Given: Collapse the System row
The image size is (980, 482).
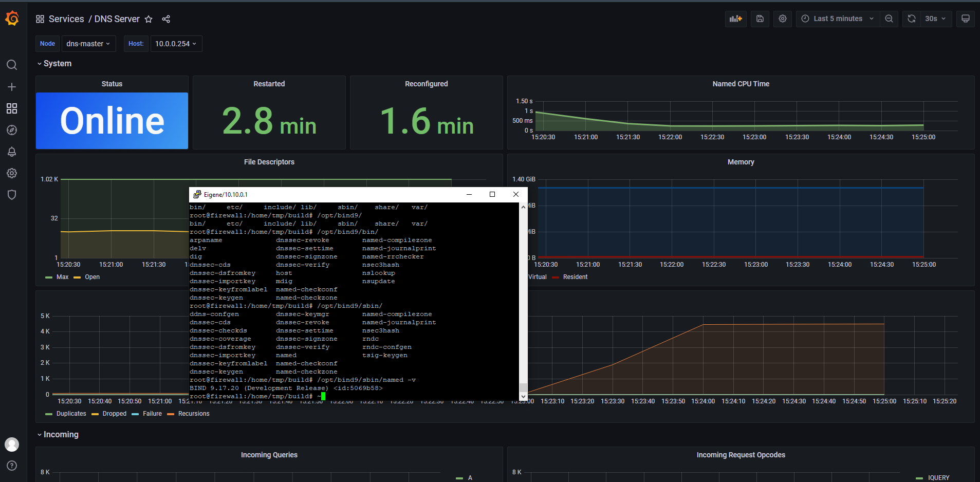Looking at the screenshot, I should point(56,63).
